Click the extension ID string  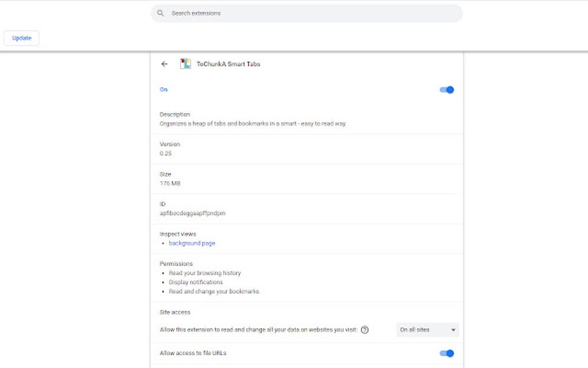(192, 213)
